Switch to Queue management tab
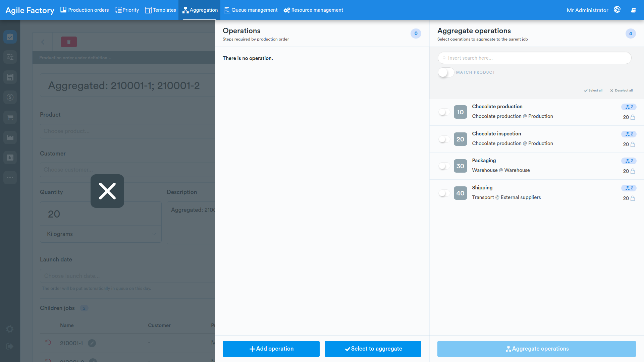The image size is (644, 362). click(251, 10)
